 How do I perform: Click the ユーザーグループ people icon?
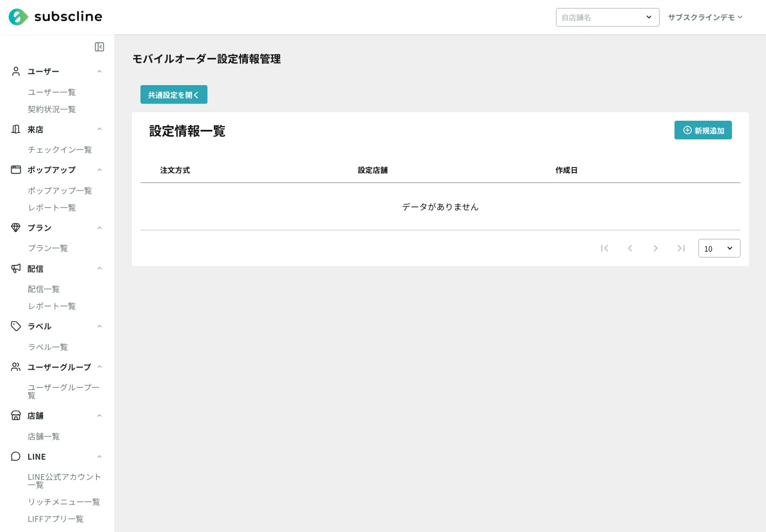click(x=16, y=367)
